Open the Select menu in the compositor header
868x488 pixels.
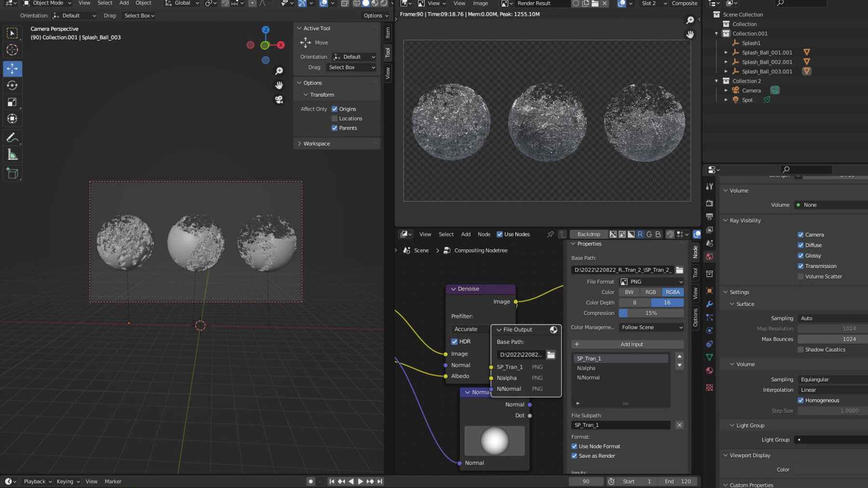(x=446, y=234)
